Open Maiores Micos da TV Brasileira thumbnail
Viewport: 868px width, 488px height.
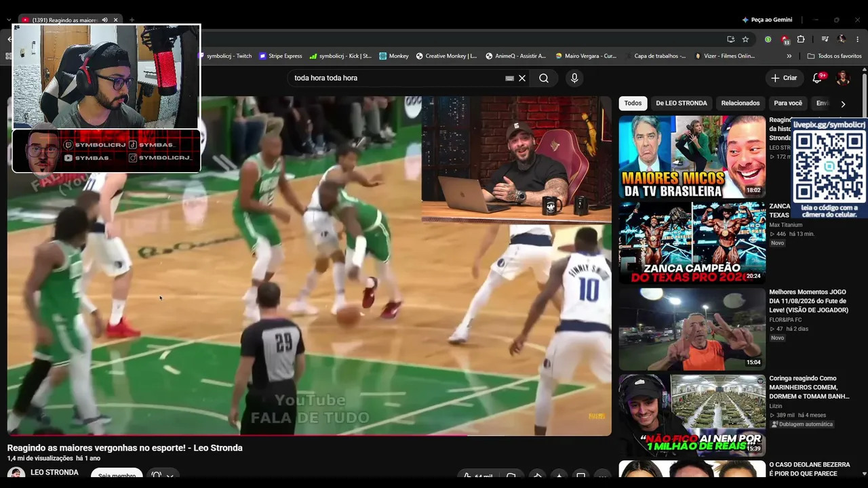(692, 157)
